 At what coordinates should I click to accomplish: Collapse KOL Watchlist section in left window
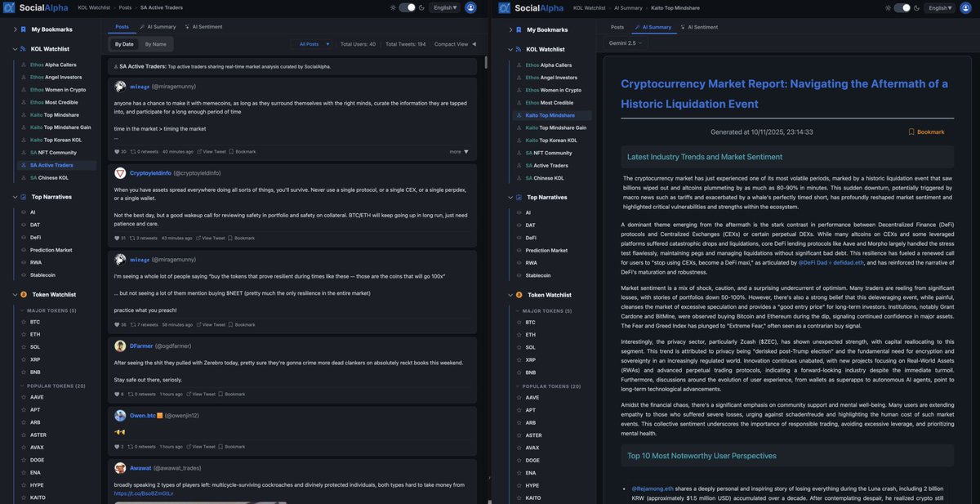pos(15,49)
